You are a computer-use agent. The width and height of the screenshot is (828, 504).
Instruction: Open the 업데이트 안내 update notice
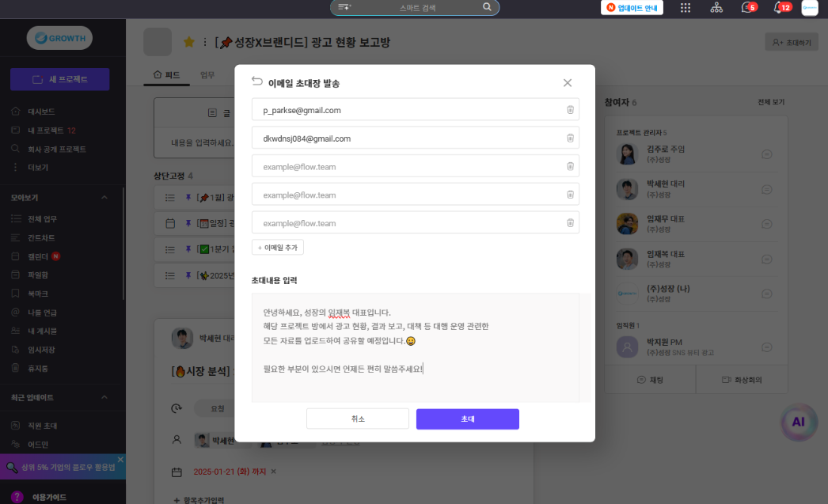pos(632,7)
